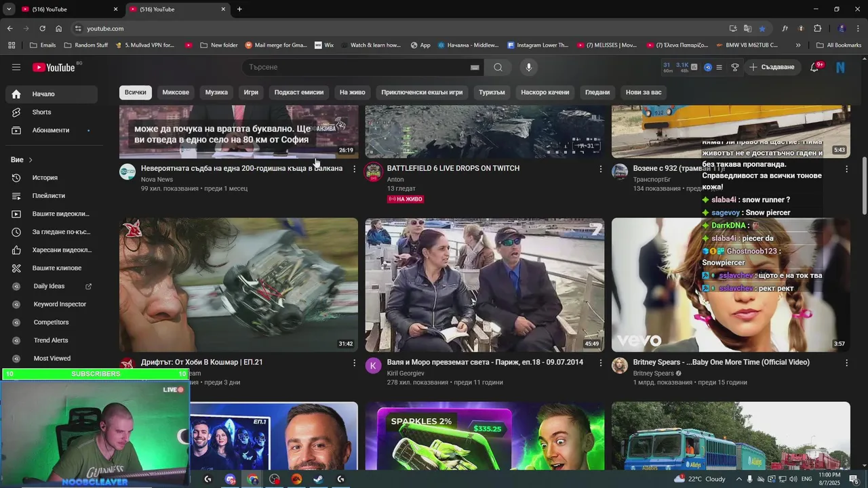Expand the Вие section chevron
The image size is (868, 488).
pyautogui.click(x=31, y=160)
